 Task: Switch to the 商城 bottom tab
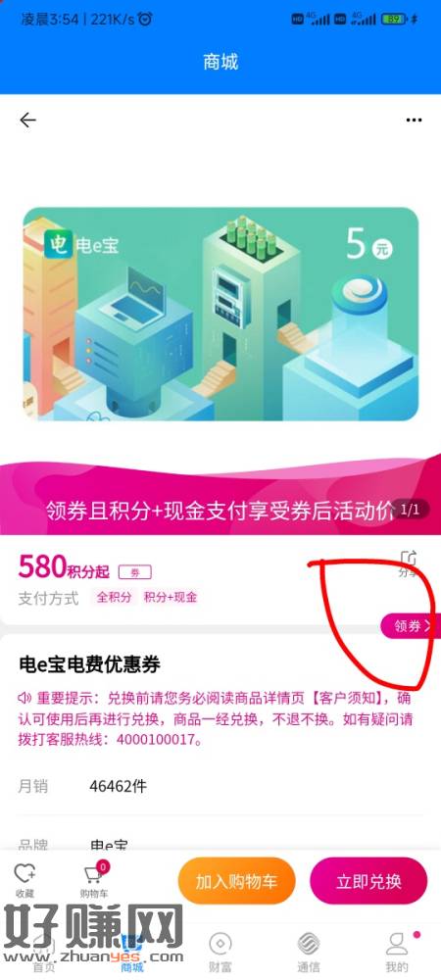tap(131, 952)
